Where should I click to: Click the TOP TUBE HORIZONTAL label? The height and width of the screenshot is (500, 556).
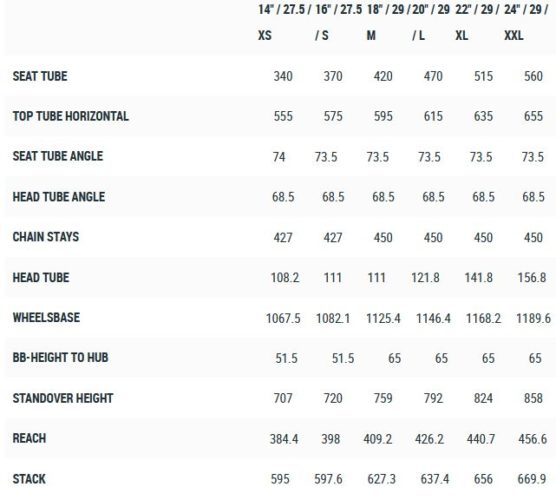click(71, 116)
